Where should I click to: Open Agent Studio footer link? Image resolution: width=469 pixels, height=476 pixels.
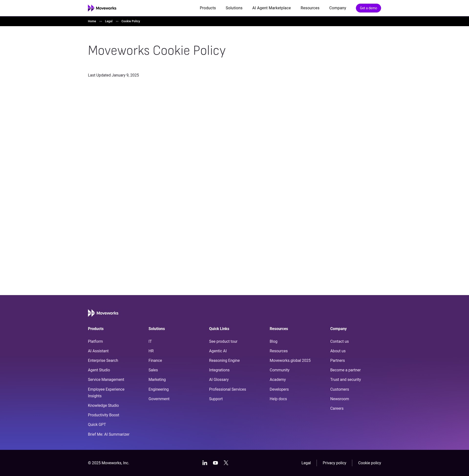(x=99, y=370)
